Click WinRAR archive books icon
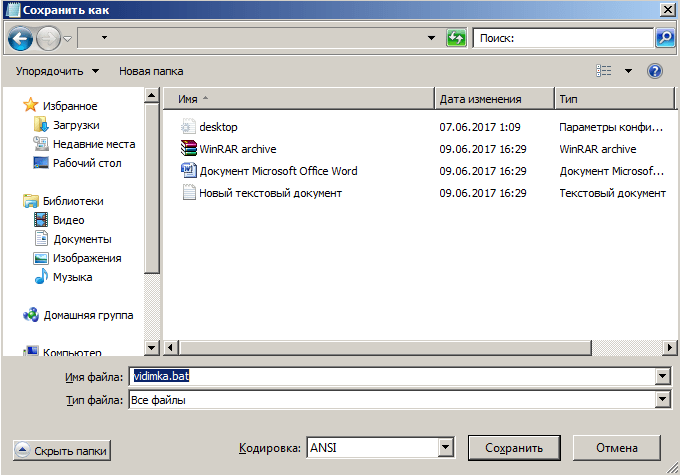The image size is (680, 475). click(188, 148)
